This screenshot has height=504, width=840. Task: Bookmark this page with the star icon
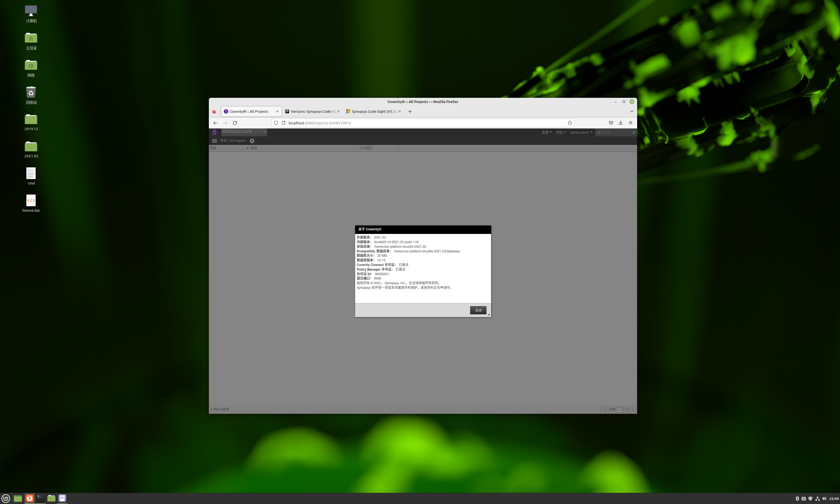click(570, 123)
